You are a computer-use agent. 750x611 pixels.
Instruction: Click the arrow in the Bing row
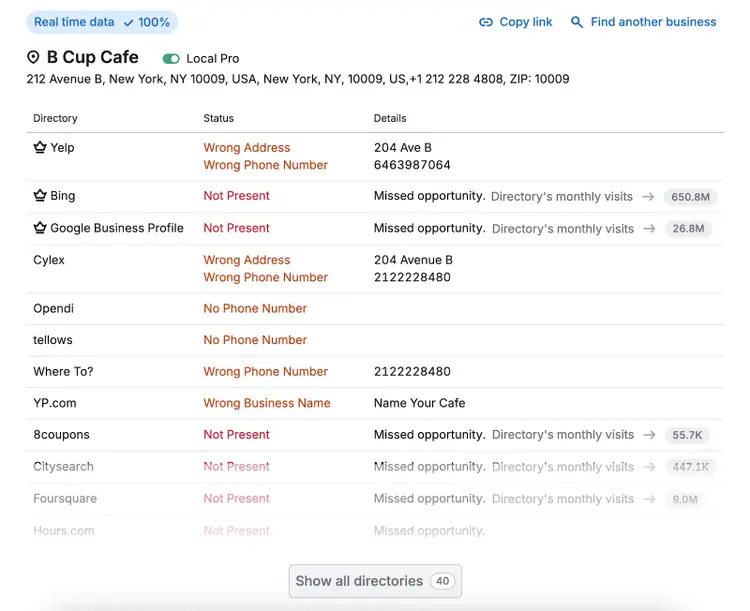(648, 197)
